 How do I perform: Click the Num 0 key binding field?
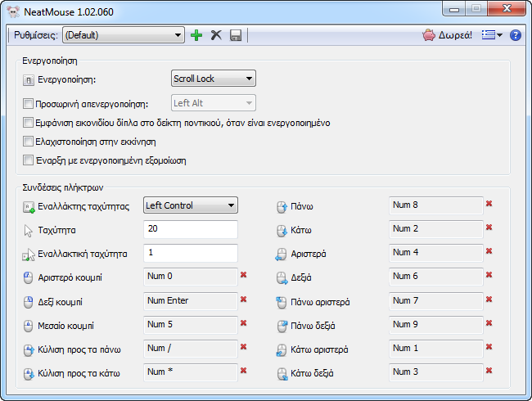click(191, 277)
